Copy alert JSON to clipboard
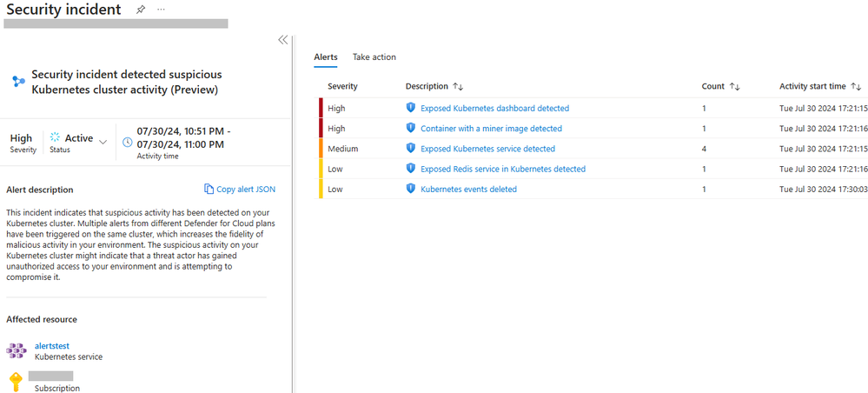868x393 pixels. pyautogui.click(x=246, y=189)
